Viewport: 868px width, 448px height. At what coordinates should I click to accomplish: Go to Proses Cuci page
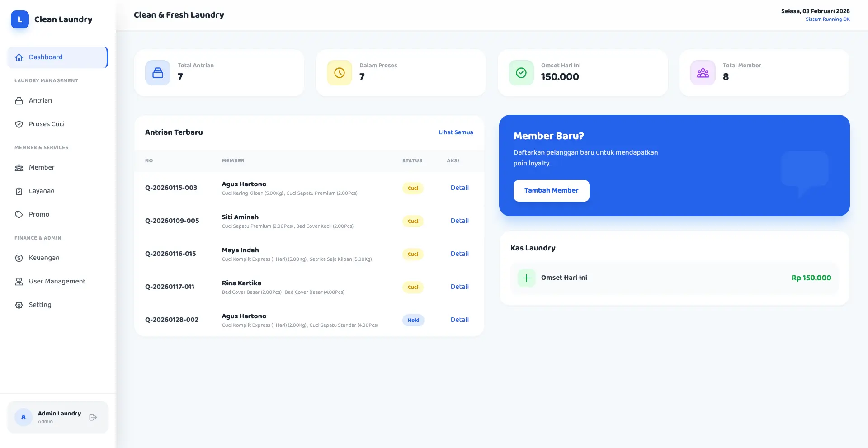pyautogui.click(x=47, y=124)
